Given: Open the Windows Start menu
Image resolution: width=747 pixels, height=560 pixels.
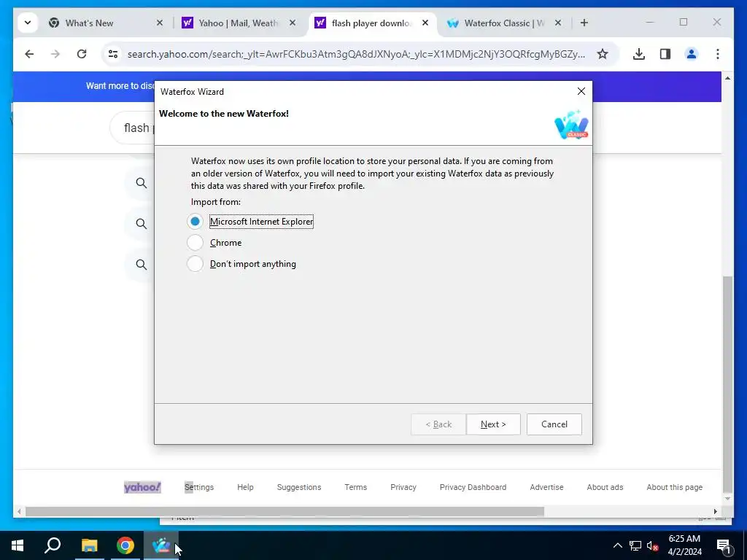Looking at the screenshot, I should (18, 545).
